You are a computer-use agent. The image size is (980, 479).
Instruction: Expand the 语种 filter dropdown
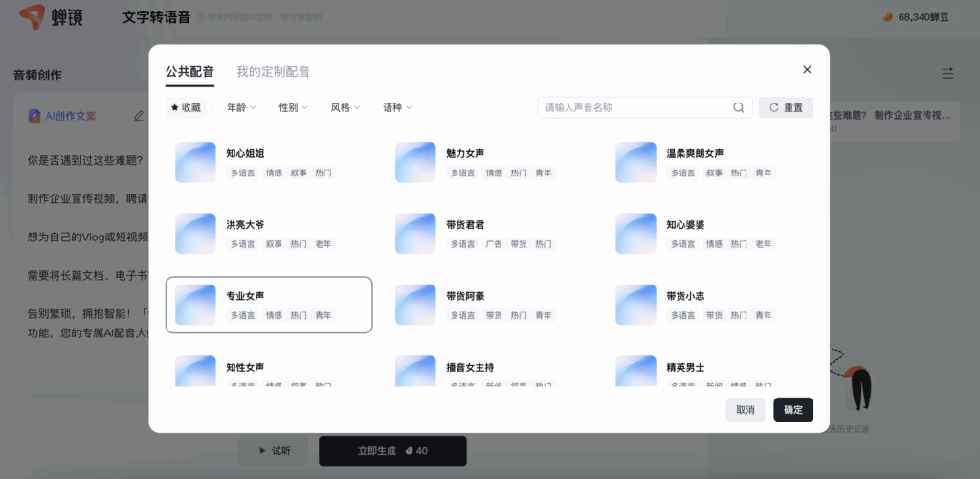click(397, 107)
